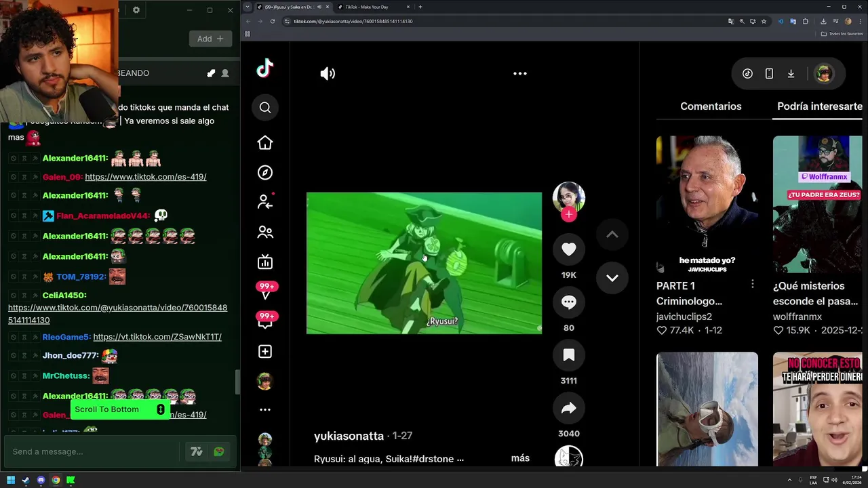This screenshot has width=868, height=488.
Task: Play the main video frame
Action: pos(424,263)
